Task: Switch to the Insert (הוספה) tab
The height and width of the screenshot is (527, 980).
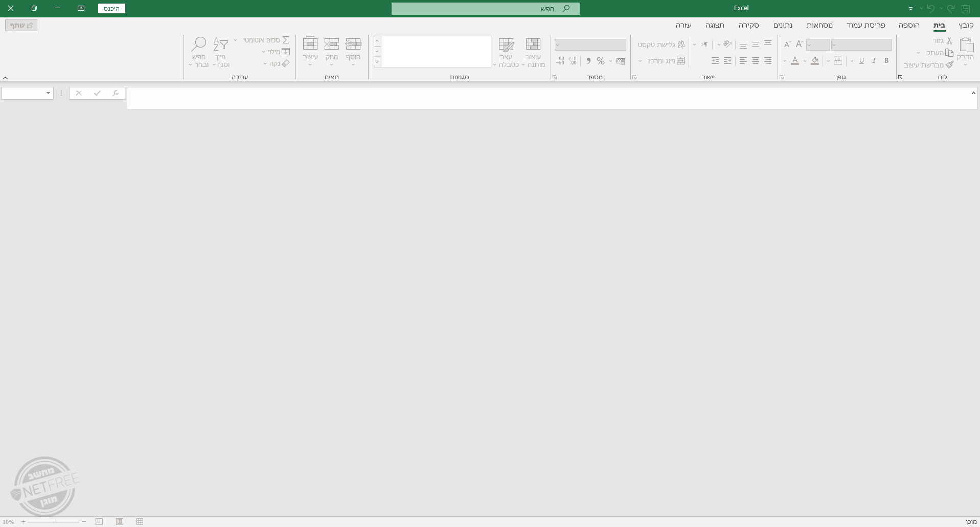Action: 909,25
